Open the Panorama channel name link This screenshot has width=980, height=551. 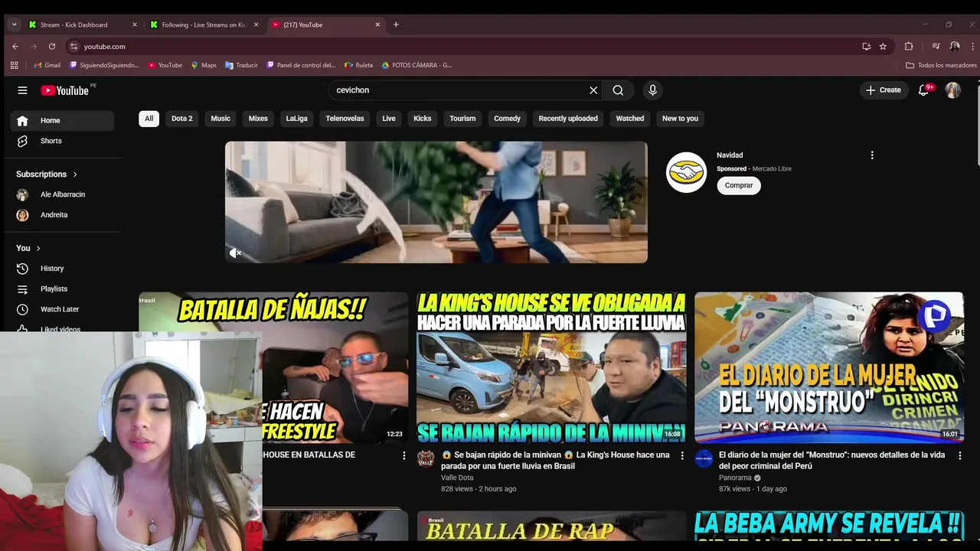pyautogui.click(x=735, y=478)
